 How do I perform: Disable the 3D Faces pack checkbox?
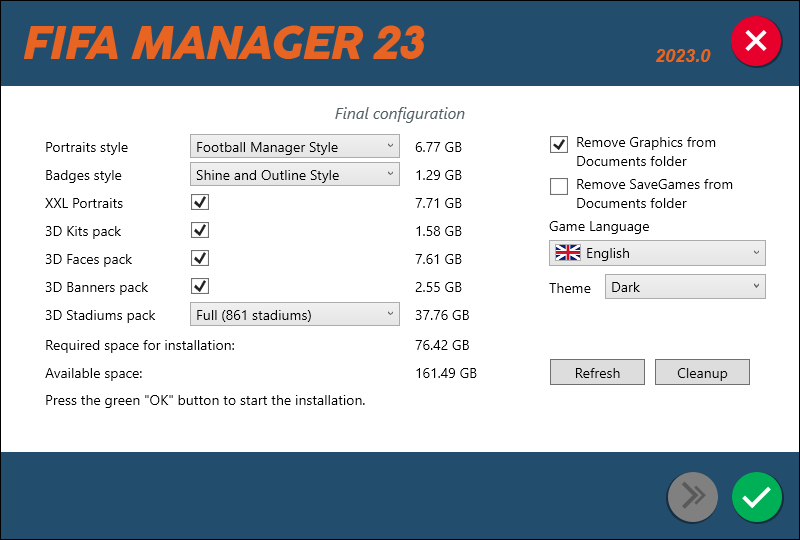[x=200, y=259]
